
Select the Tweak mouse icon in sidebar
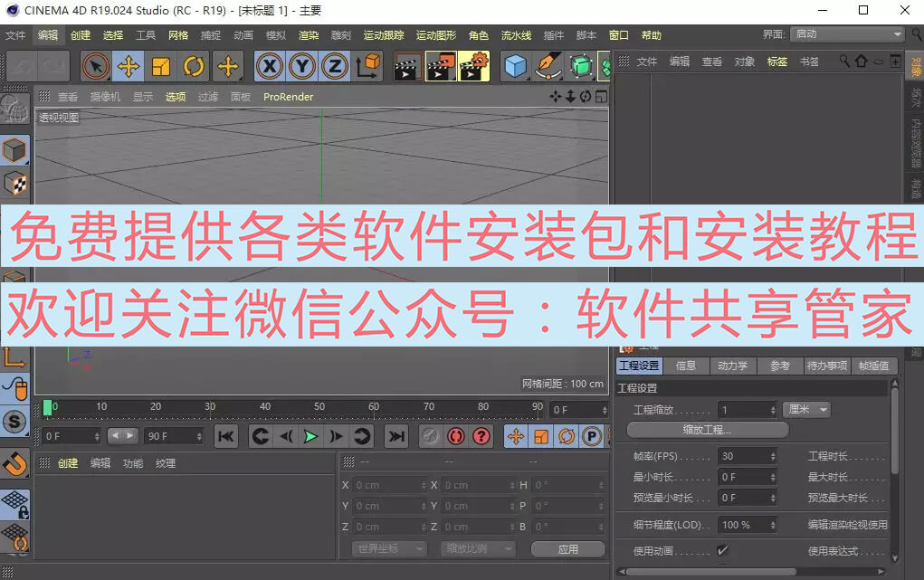coord(14,389)
